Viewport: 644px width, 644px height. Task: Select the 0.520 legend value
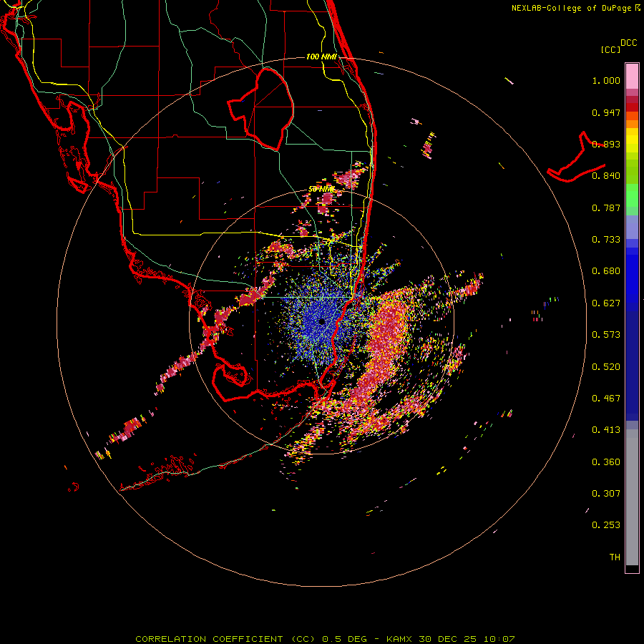(606, 367)
